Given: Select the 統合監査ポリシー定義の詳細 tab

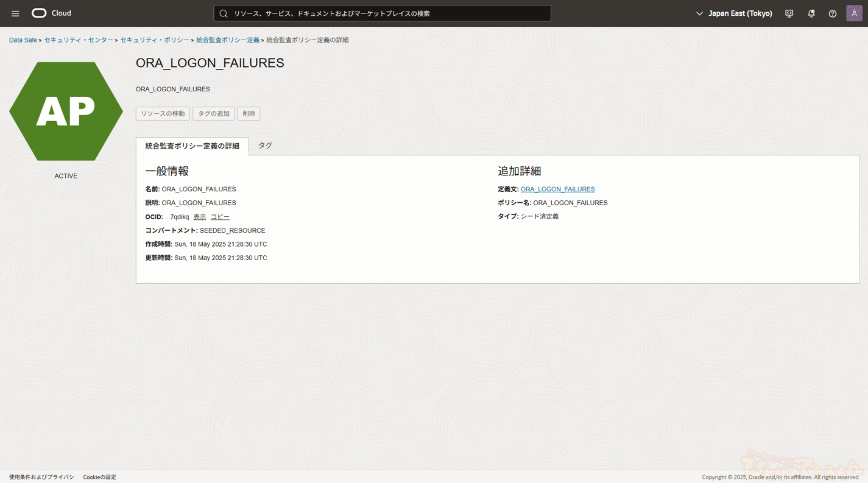Looking at the screenshot, I should (192, 146).
